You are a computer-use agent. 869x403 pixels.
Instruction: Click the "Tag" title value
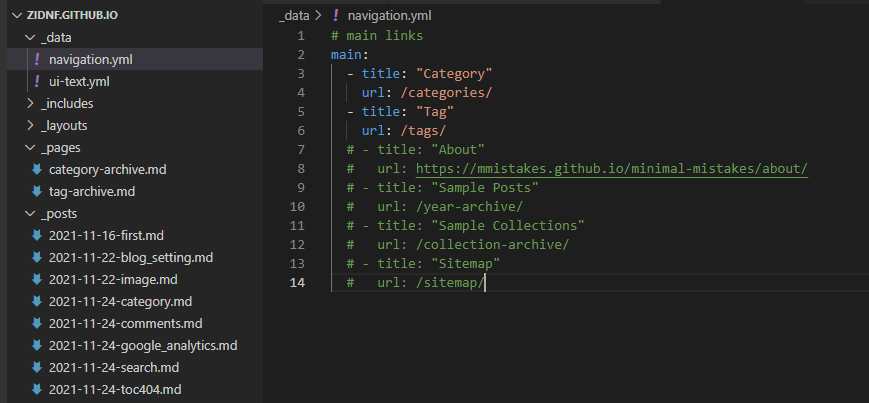tap(435, 111)
